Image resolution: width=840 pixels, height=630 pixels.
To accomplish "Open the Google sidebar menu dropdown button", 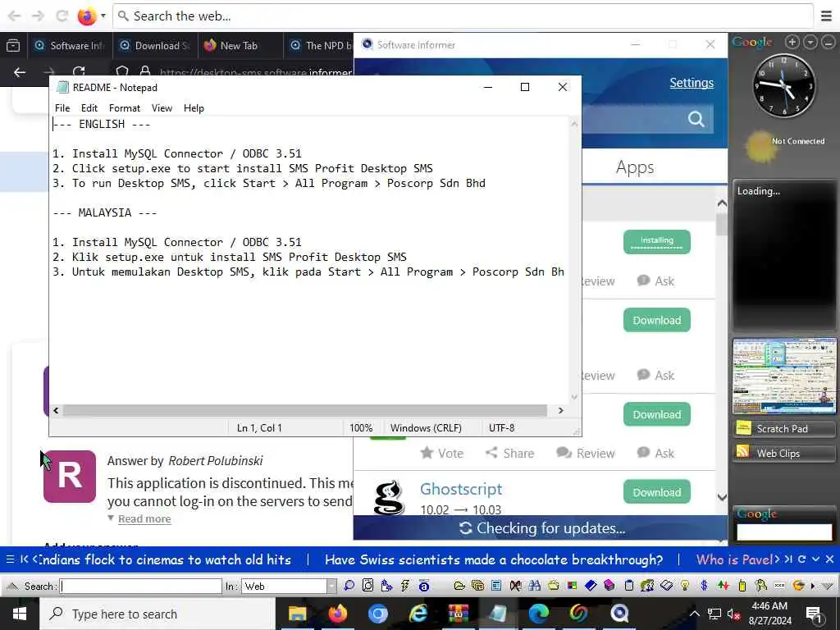I will tap(810, 42).
